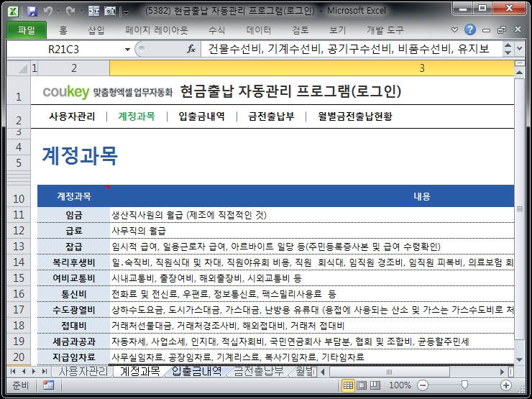Viewport: 532px width, 399px height.
Task: Click the macro record icon in status bar
Action: coord(48,385)
